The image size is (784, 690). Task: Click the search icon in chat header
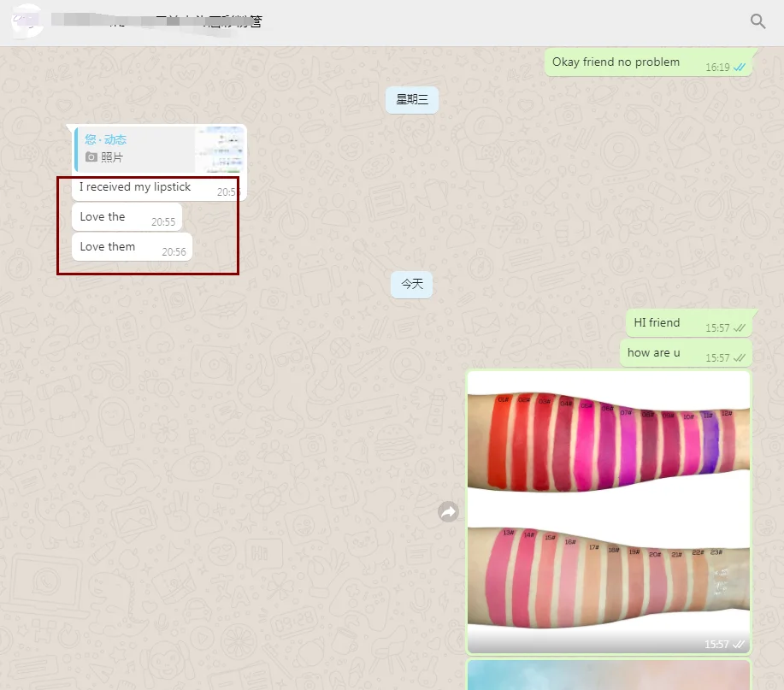point(757,21)
